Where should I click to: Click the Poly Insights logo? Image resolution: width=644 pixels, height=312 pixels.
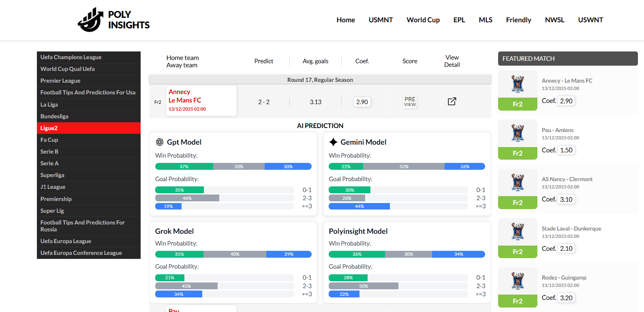tap(113, 19)
